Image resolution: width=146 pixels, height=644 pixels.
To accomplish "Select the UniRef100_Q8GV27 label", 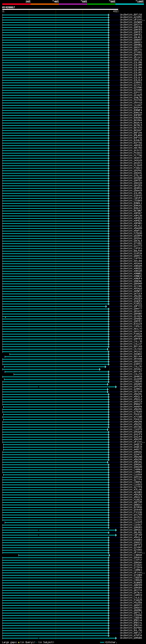I will 131,48.
